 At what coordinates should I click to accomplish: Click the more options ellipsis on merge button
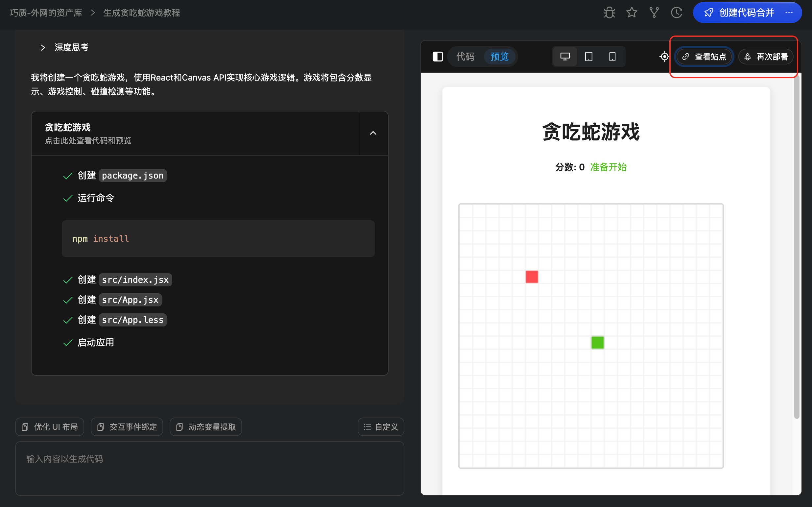789,13
